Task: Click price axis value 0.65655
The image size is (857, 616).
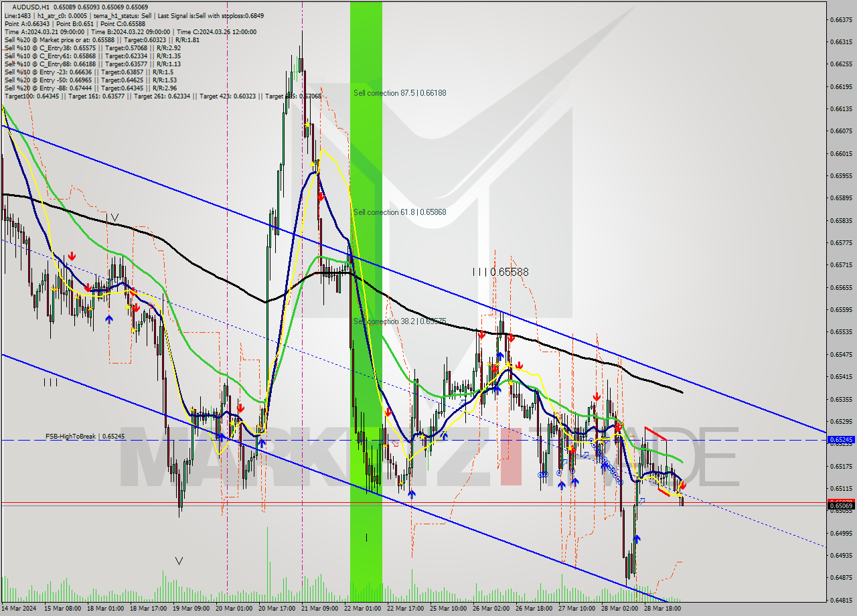Action: click(x=842, y=287)
